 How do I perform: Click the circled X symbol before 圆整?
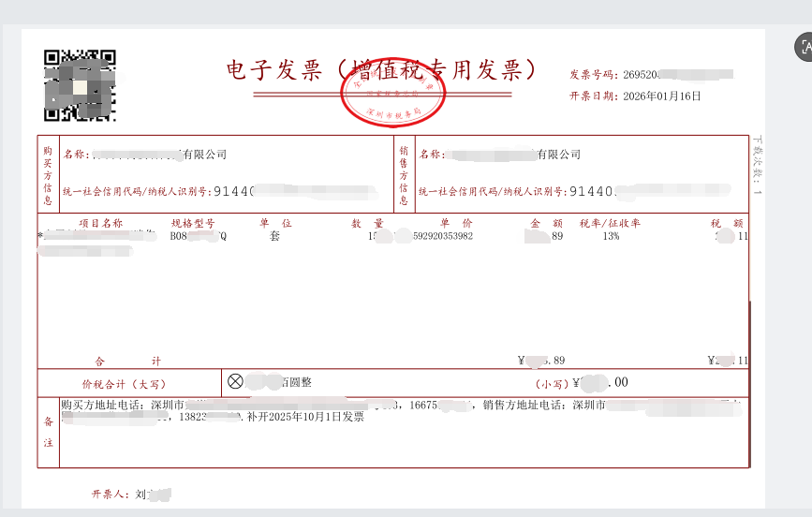point(235,381)
